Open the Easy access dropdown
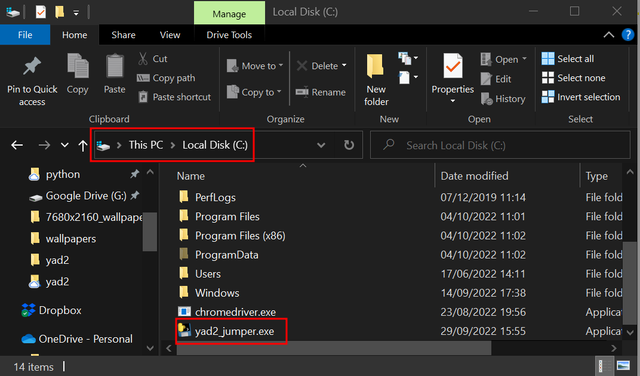The image size is (640, 376). 408,77
